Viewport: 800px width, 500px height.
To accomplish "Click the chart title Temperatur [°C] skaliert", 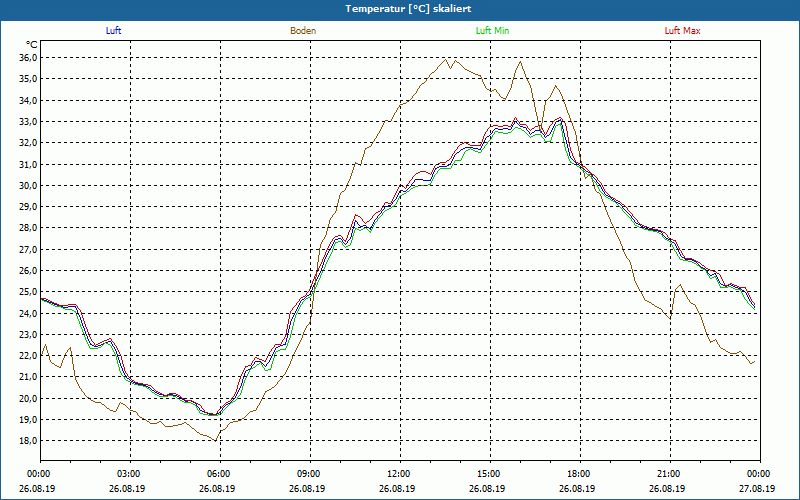I will [x=408, y=9].
